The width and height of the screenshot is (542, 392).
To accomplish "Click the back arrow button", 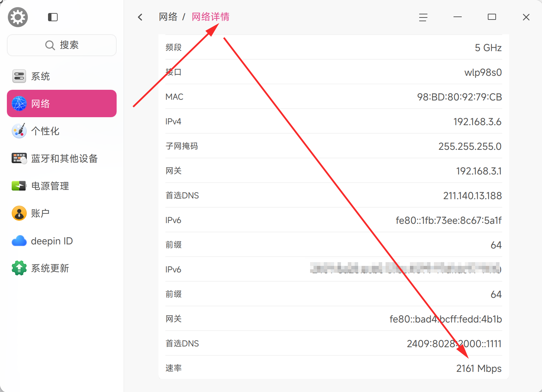I will 140,17.
